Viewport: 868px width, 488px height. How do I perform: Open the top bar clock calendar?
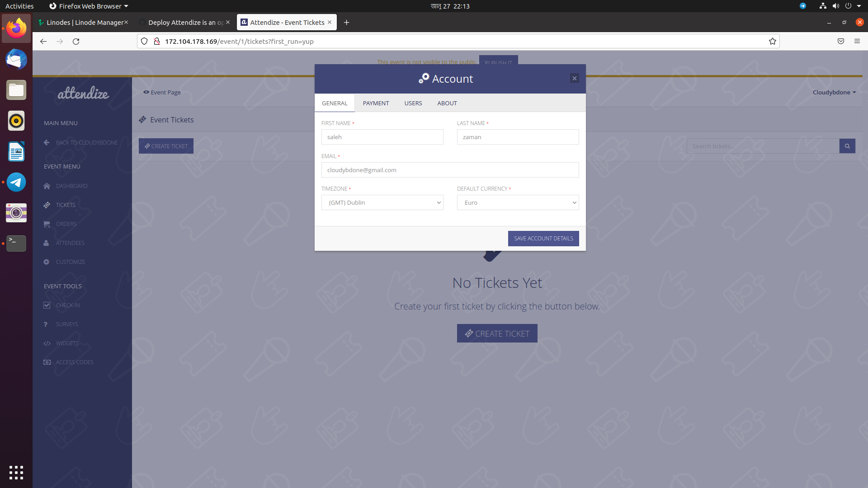tap(450, 6)
